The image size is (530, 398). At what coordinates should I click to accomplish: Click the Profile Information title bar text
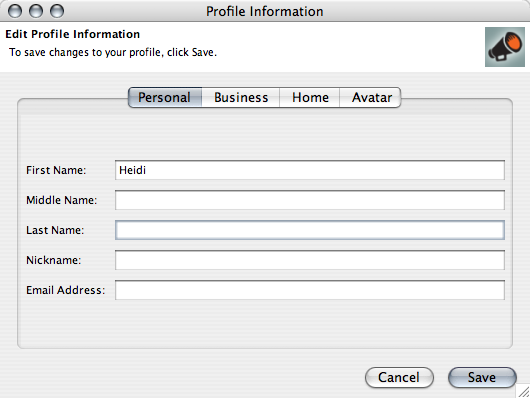pos(265,11)
